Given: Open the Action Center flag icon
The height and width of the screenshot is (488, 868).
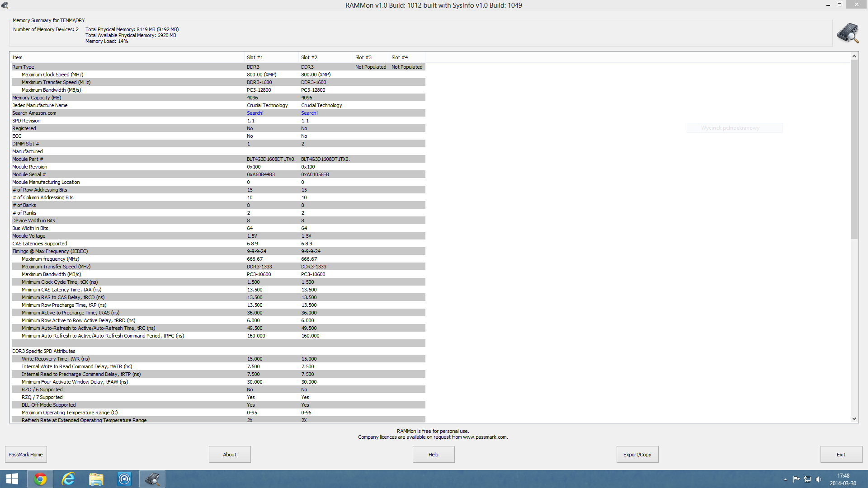Looking at the screenshot, I should pos(796,479).
